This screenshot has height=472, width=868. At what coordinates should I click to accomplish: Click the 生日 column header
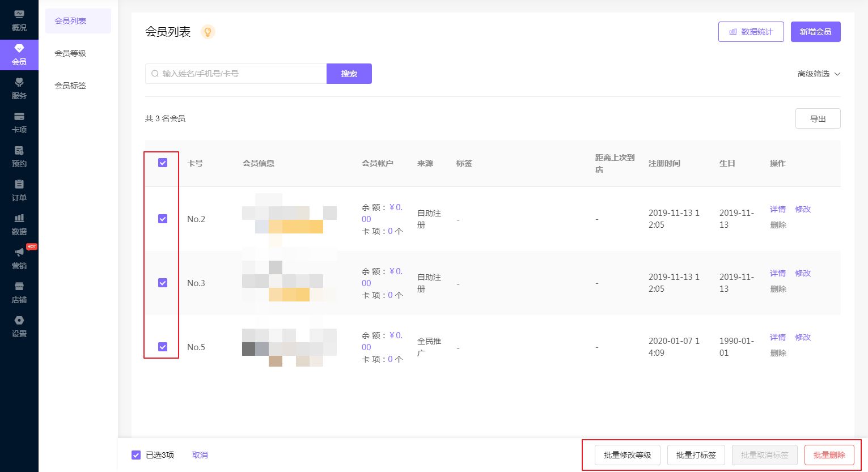coord(727,163)
